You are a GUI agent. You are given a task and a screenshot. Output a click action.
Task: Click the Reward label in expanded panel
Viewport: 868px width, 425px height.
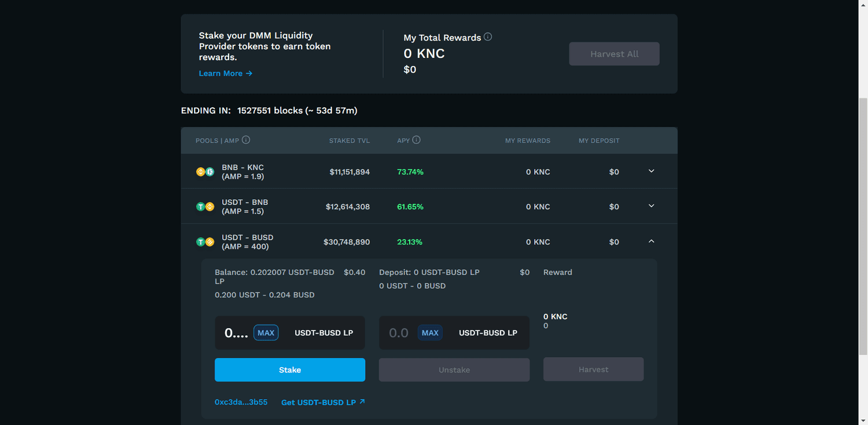click(x=558, y=272)
